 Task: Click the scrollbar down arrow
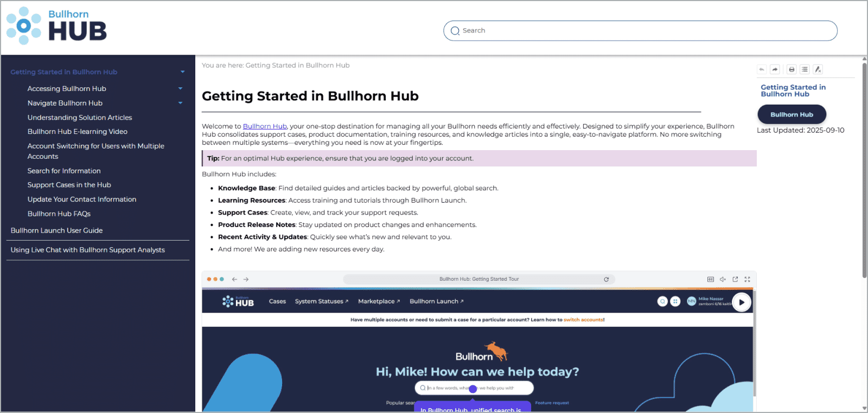864,408
